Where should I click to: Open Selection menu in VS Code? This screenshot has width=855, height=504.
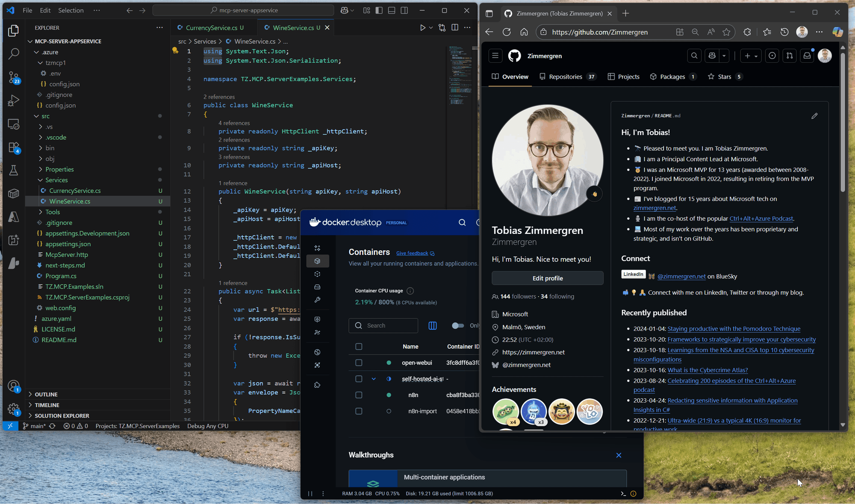click(71, 10)
